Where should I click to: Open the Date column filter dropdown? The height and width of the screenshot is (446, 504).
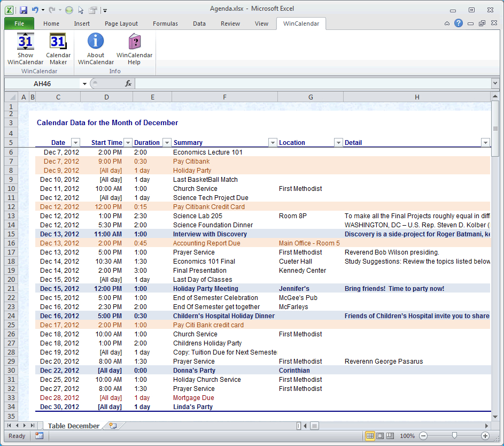(75, 142)
